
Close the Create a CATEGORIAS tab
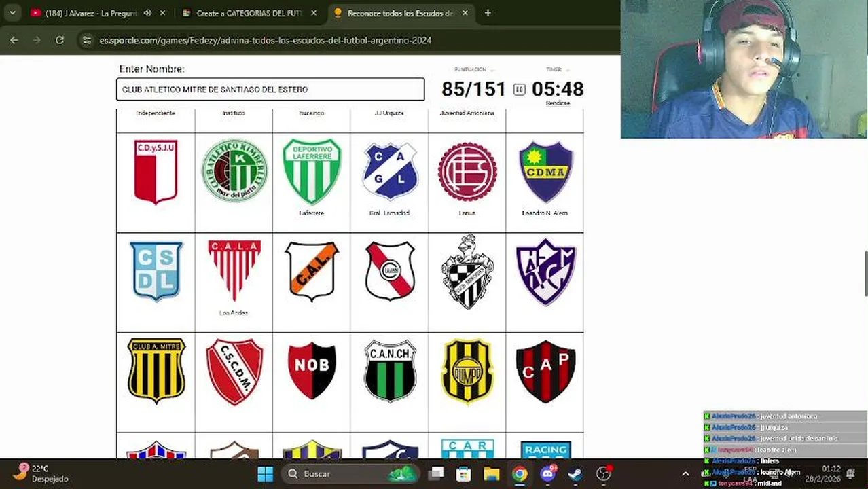coord(314,13)
